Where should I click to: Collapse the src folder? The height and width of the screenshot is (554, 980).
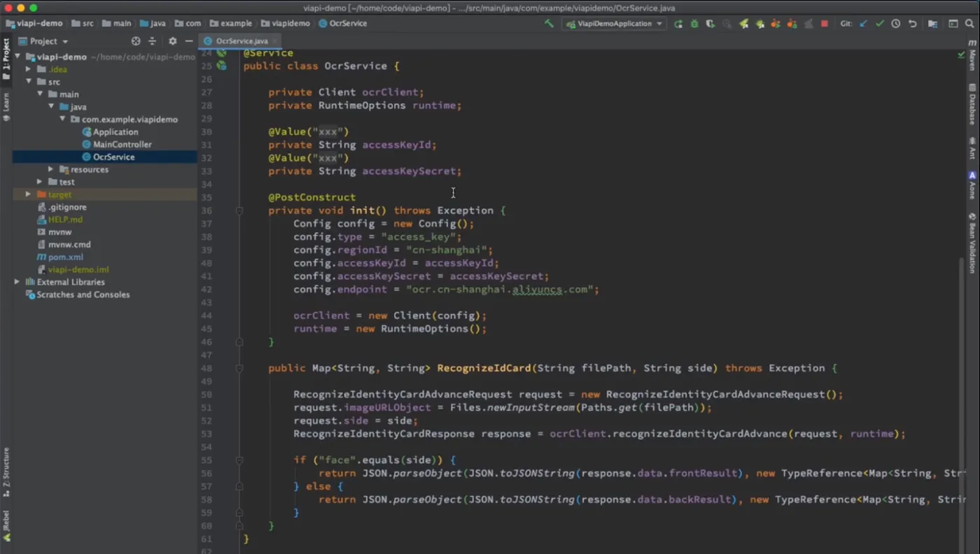[29, 82]
